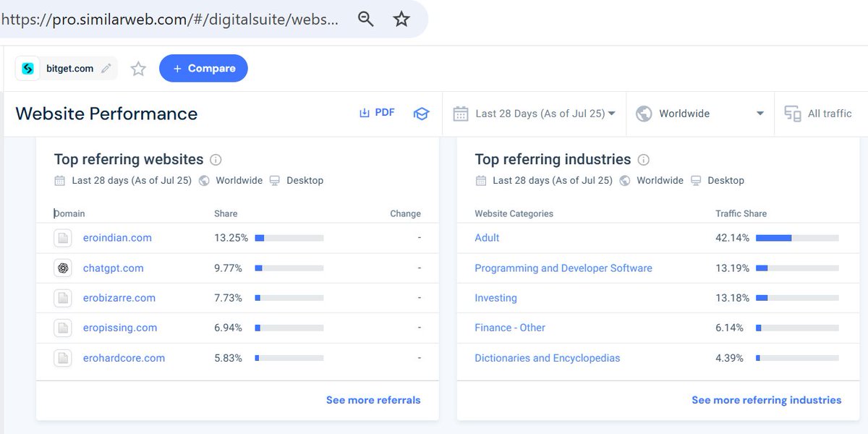Click the 6.94% share value
The width and height of the screenshot is (868, 434).
point(228,328)
